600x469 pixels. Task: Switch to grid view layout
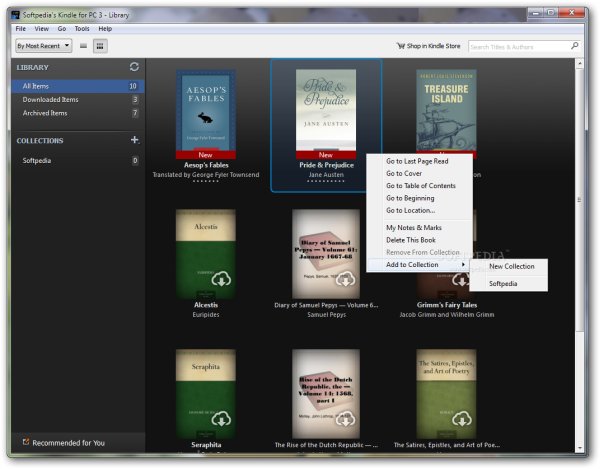100,46
